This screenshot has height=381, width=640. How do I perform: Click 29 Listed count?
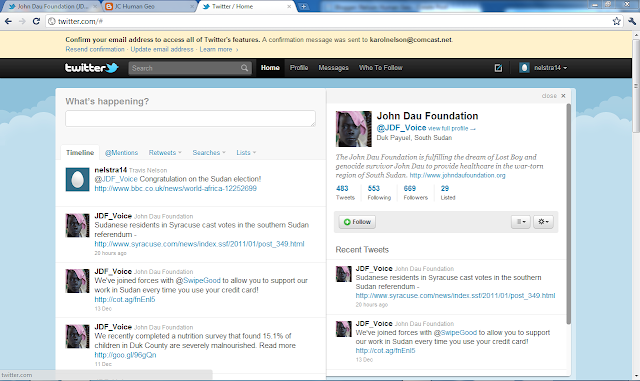[x=448, y=192]
